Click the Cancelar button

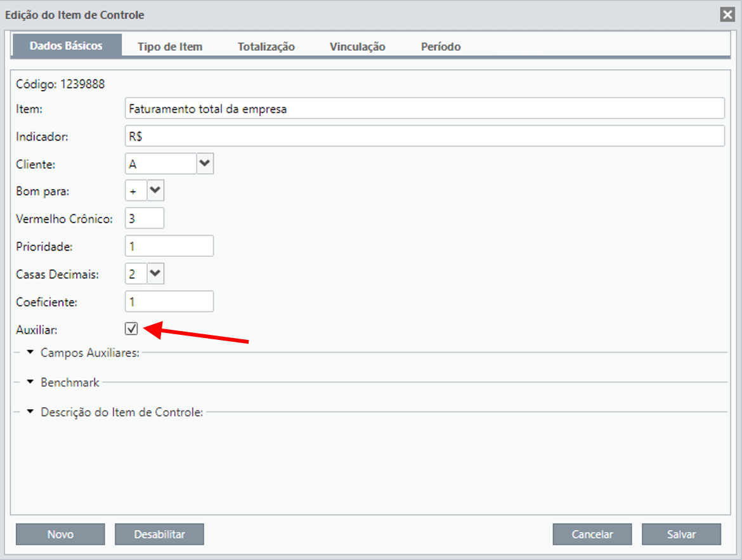tap(592, 534)
